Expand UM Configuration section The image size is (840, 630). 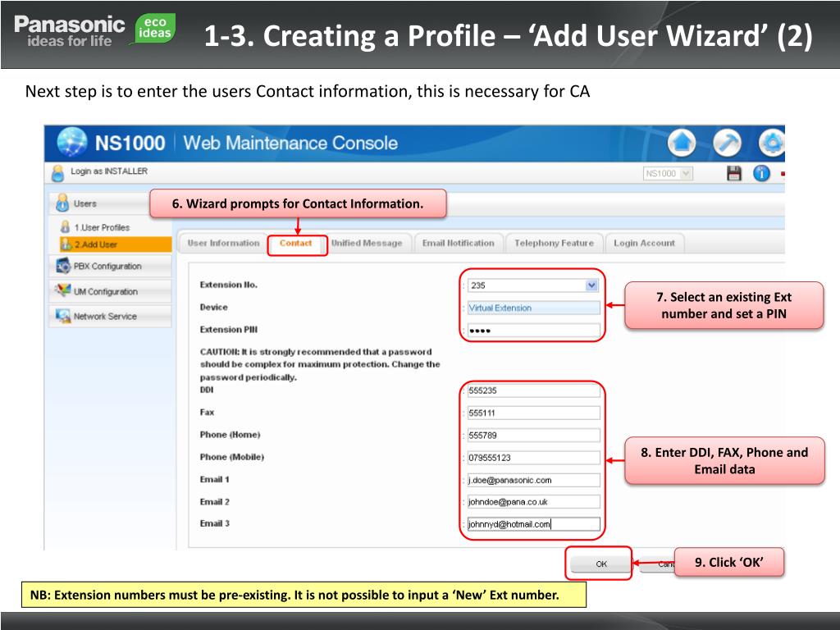[x=111, y=291]
